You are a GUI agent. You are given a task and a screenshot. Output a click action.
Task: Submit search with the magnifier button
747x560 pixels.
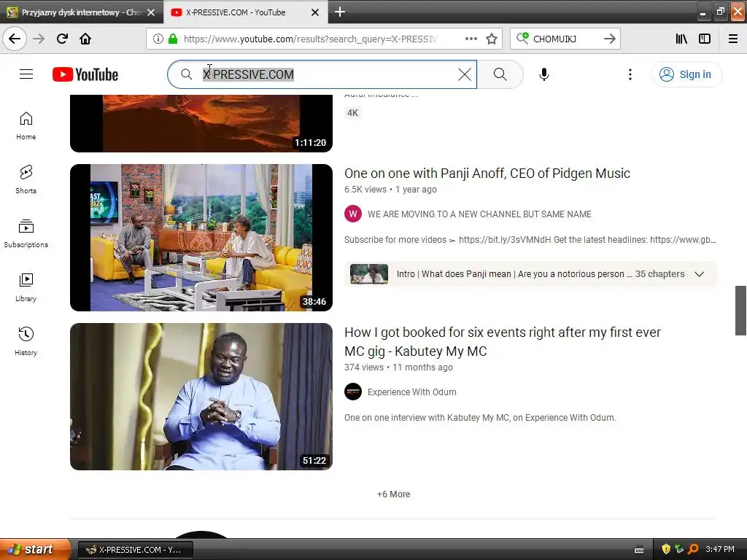500,74
